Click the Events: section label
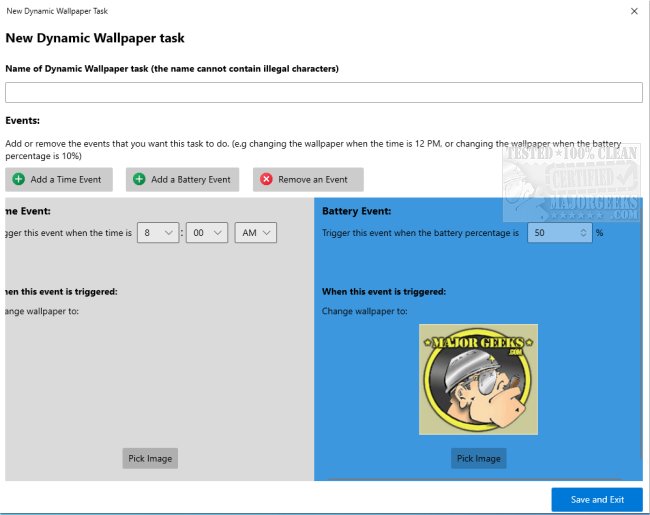Screen dimensions: 650x515 click(22, 121)
